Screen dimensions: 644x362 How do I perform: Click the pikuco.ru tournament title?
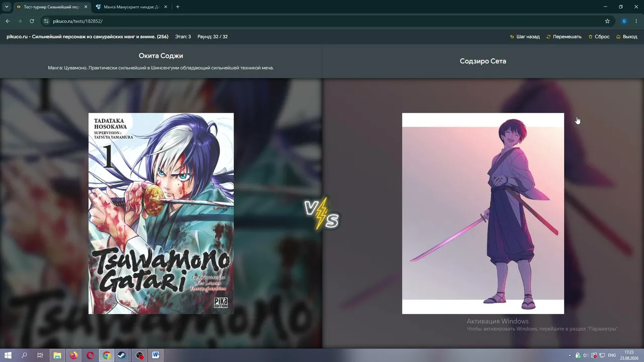[88, 37]
